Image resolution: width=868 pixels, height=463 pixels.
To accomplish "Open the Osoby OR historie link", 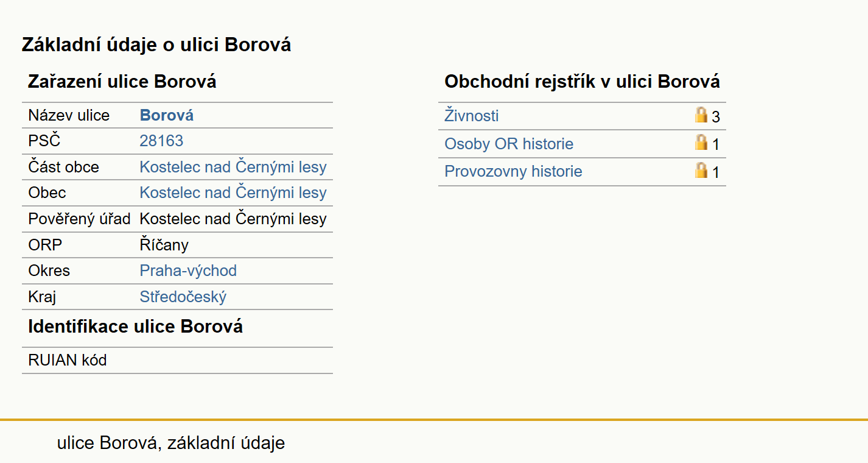I will tap(509, 144).
